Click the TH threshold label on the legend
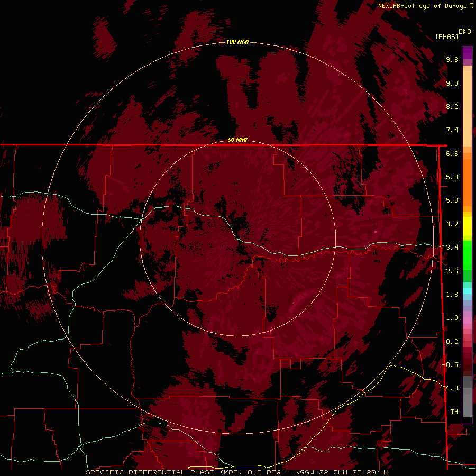 454,412
